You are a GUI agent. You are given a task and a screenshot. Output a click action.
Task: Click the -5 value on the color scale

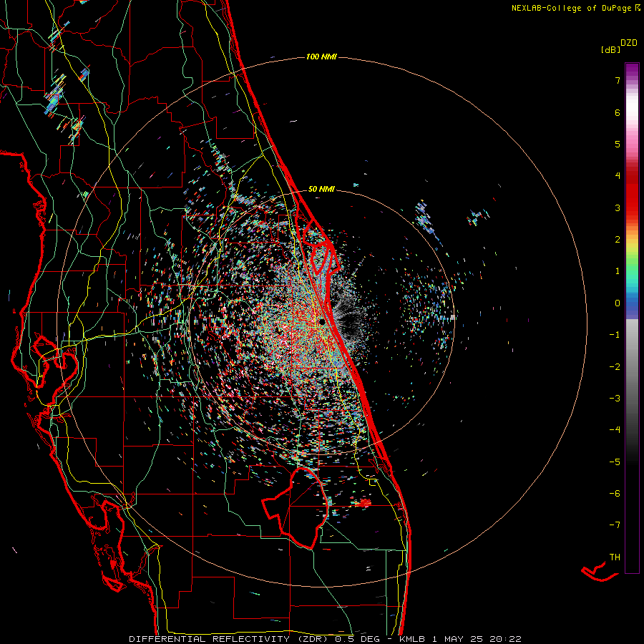[x=615, y=462]
